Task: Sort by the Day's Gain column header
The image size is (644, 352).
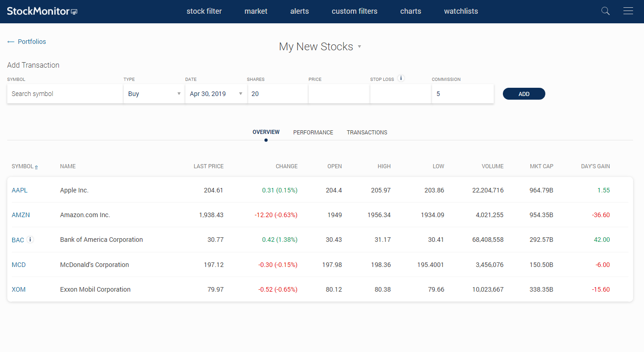Action: [x=596, y=166]
